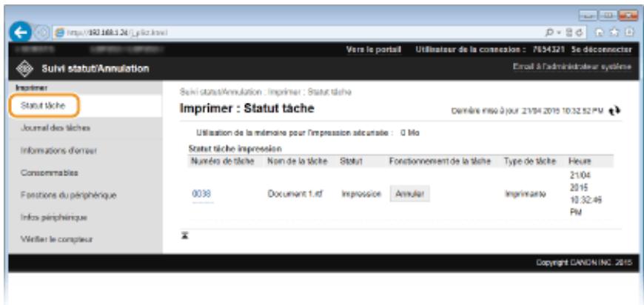Click 'Annuler' to cancel the print job
Screen dimensions: 644x305
pyautogui.click(x=409, y=194)
